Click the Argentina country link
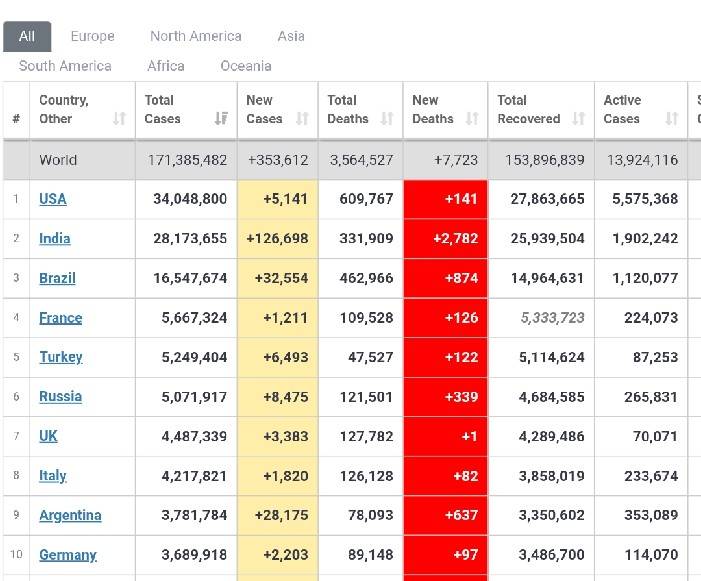Viewport: 701px width, 581px height. (x=70, y=515)
